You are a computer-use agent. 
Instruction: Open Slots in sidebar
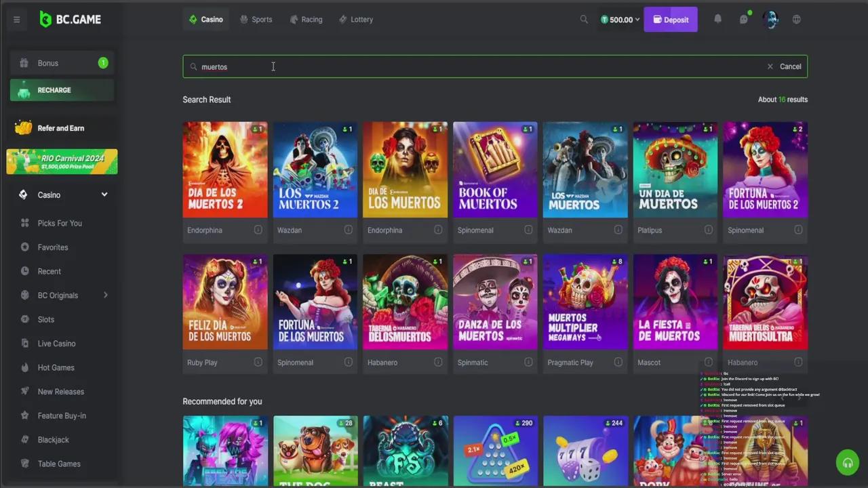pos(46,319)
